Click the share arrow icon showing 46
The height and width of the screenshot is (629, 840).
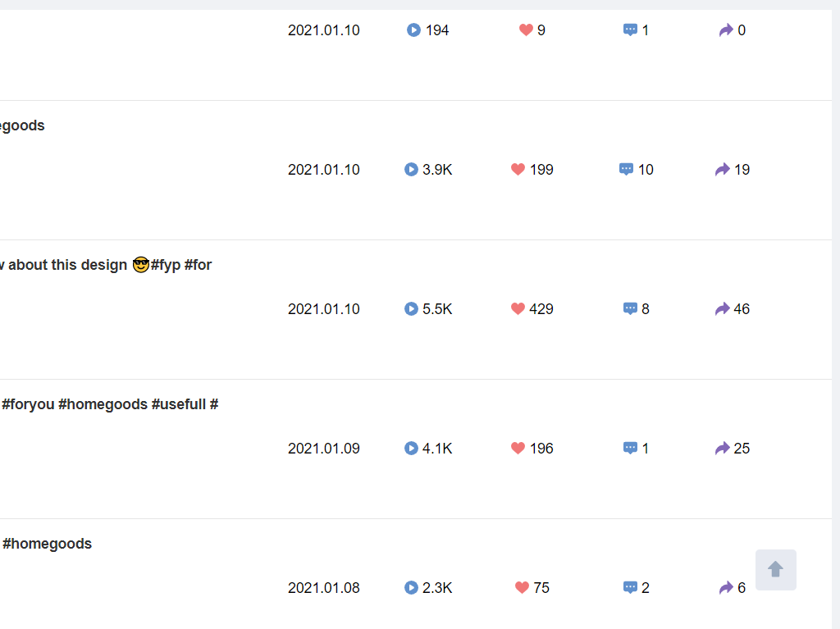coord(722,309)
